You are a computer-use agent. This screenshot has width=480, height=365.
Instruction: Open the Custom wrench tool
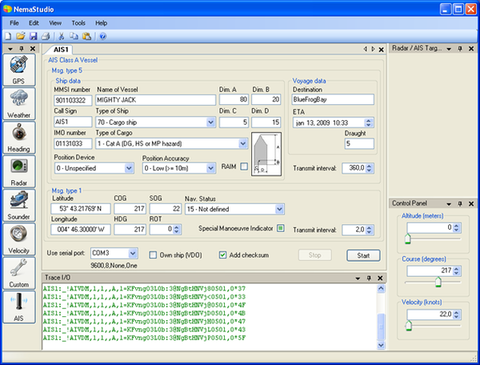(19, 273)
